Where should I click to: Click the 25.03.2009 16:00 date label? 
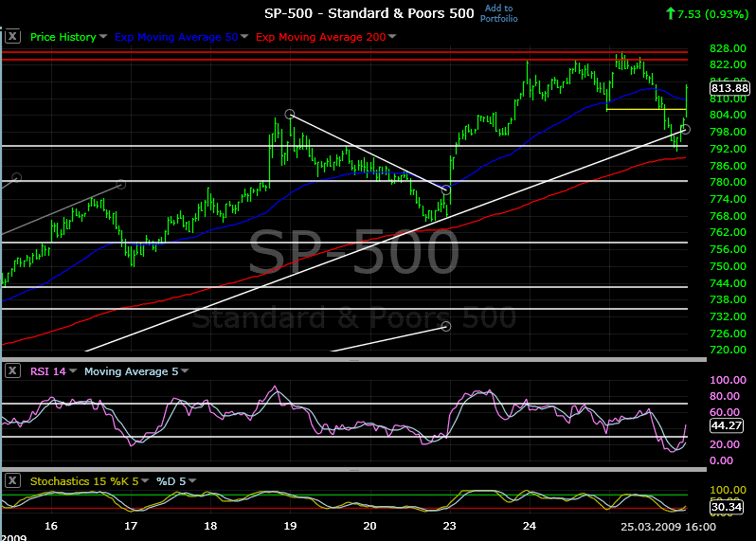[x=668, y=527]
